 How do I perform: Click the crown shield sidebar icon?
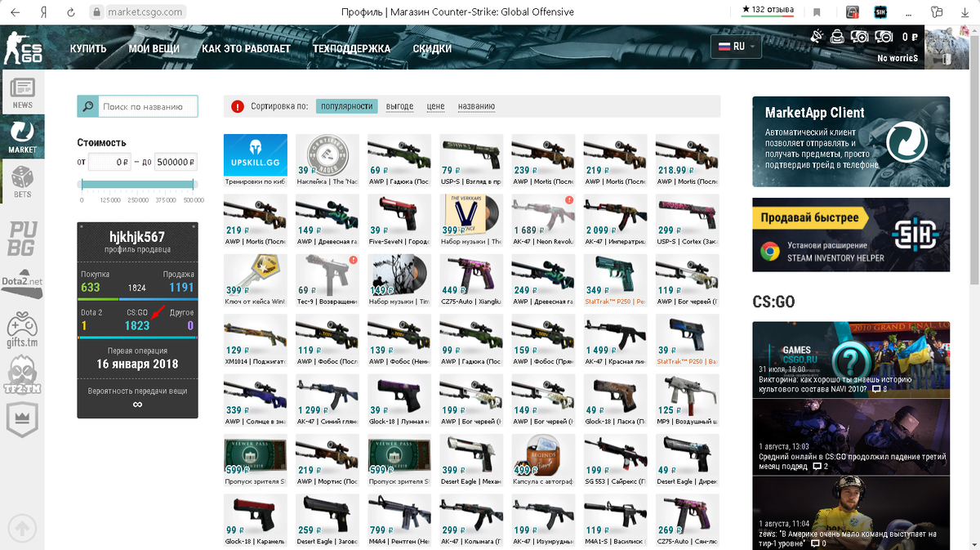tap(22, 421)
